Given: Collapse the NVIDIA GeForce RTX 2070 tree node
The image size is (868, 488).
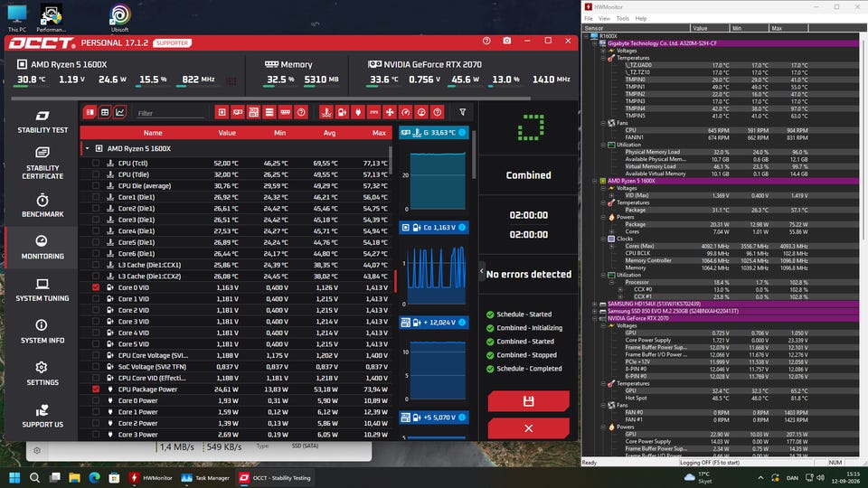Looking at the screenshot, I should click(595, 318).
